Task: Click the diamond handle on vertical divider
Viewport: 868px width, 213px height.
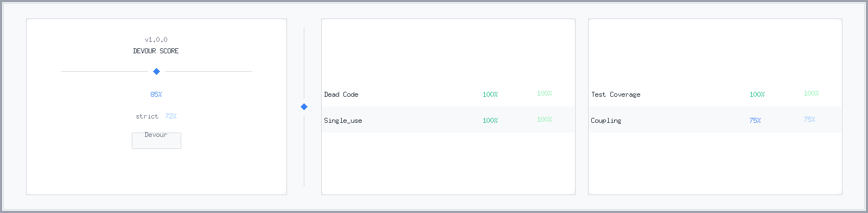Action: click(x=304, y=106)
